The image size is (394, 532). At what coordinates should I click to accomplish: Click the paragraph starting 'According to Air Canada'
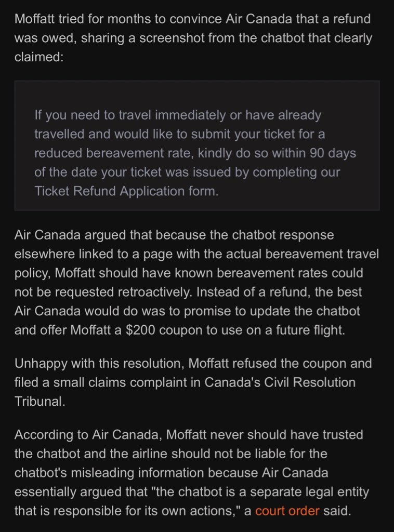[191, 473]
